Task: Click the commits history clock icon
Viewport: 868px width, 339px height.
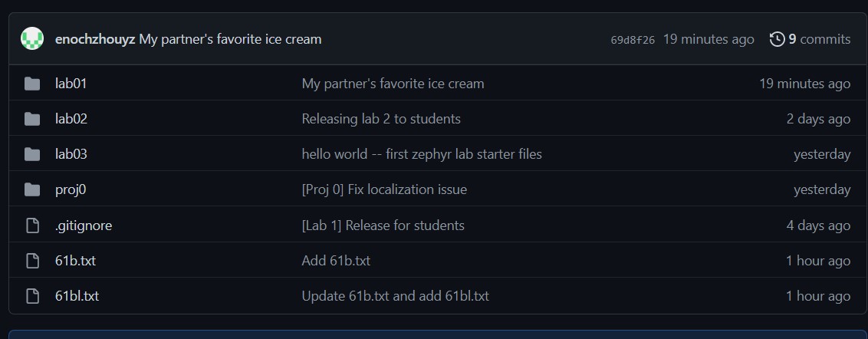Action: click(x=777, y=39)
